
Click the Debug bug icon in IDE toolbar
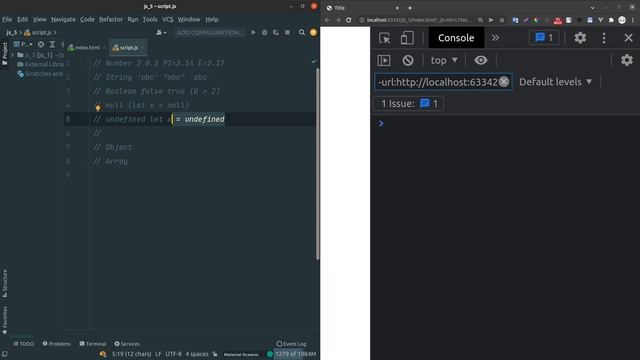click(264, 33)
